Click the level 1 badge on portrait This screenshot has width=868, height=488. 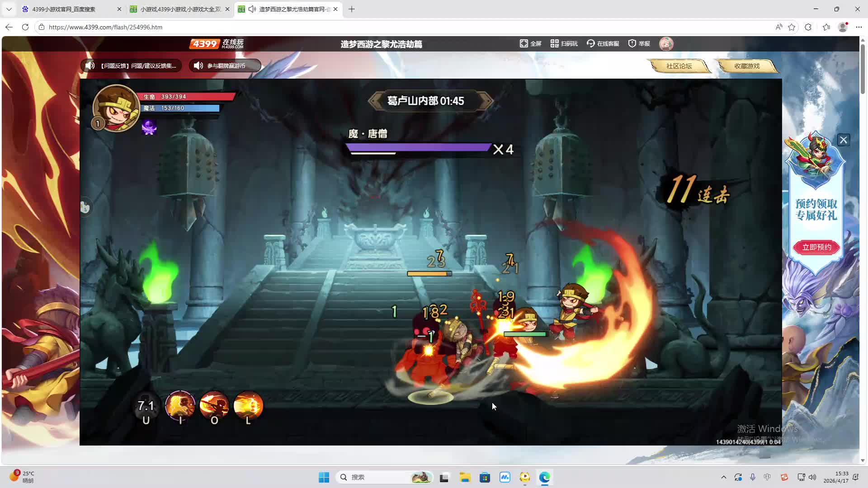click(98, 123)
